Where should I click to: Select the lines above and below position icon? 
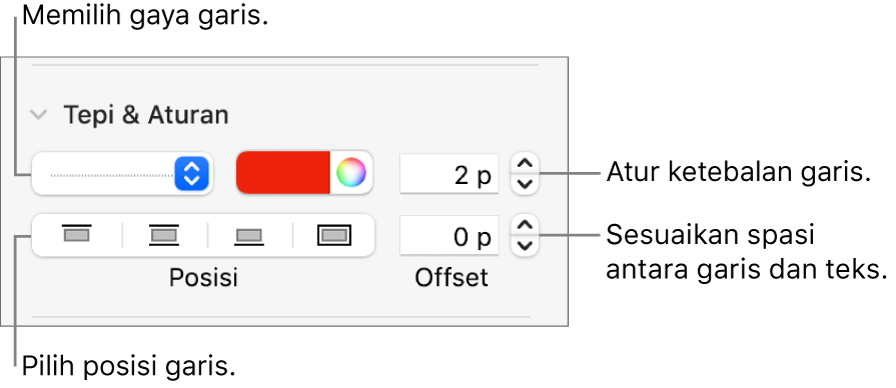pos(164,235)
